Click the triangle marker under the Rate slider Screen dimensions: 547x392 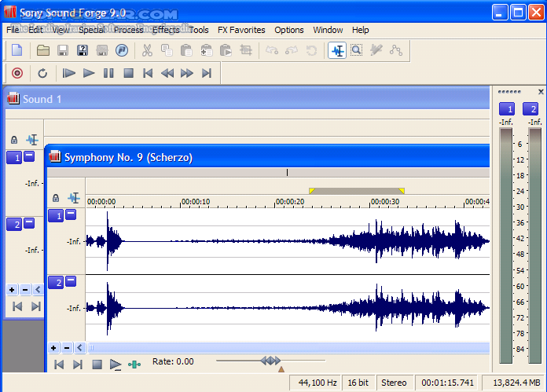click(281, 369)
